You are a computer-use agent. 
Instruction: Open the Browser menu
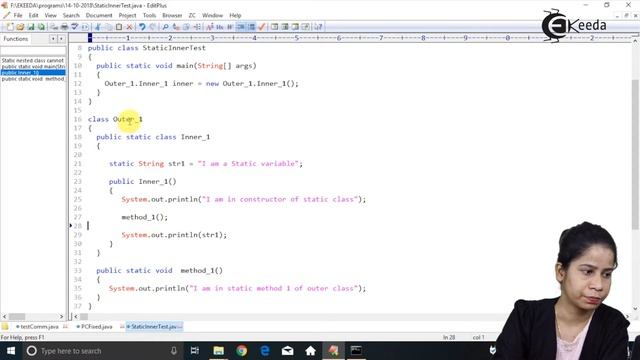[x=172, y=16]
